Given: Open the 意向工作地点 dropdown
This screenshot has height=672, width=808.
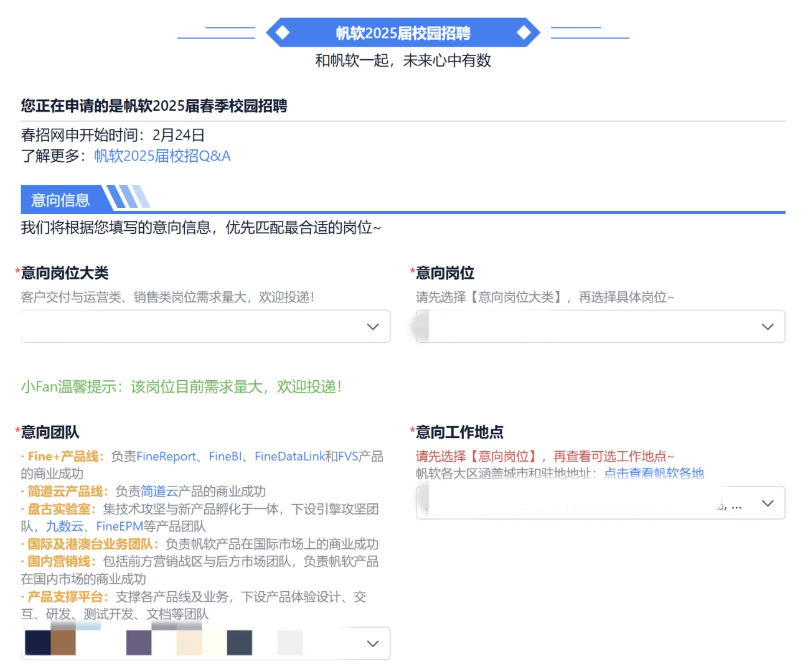Looking at the screenshot, I should click(600, 503).
